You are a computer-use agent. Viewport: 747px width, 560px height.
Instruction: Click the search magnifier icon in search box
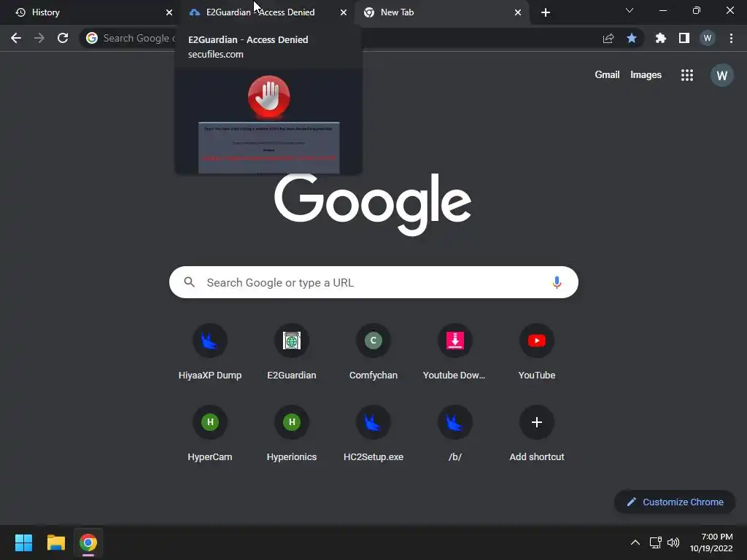pyautogui.click(x=190, y=282)
